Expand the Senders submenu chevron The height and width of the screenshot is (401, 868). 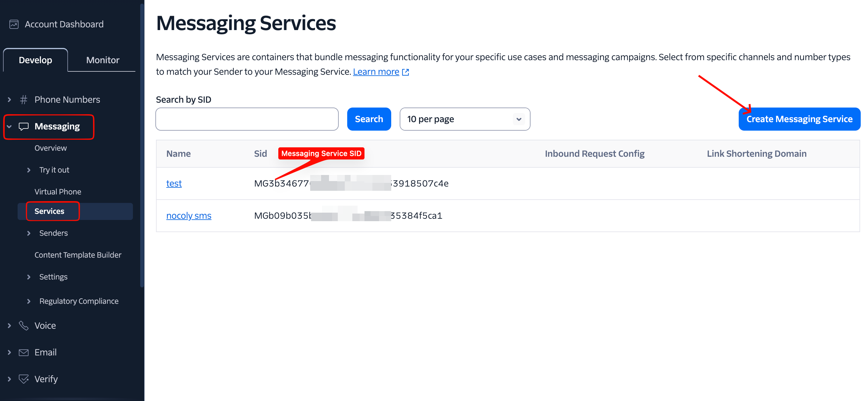coord(29,233)
